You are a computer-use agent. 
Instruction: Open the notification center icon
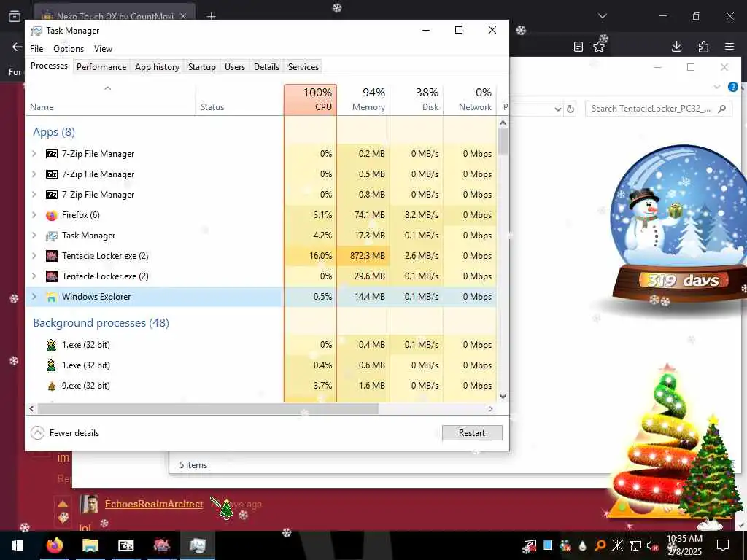pos(723,545)
